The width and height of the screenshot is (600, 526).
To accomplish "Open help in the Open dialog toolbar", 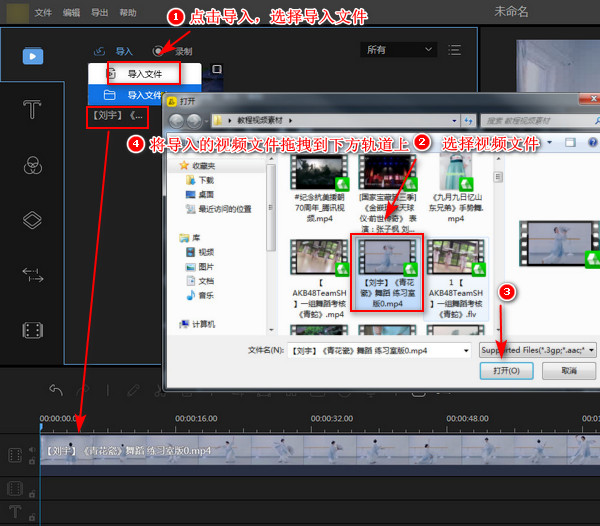I will click(x=592, y=143).
